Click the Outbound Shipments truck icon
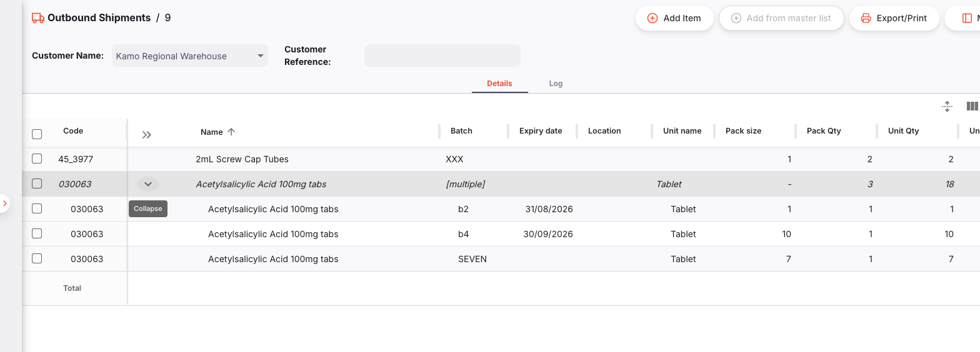980x352 pixels. coord(38,18)
